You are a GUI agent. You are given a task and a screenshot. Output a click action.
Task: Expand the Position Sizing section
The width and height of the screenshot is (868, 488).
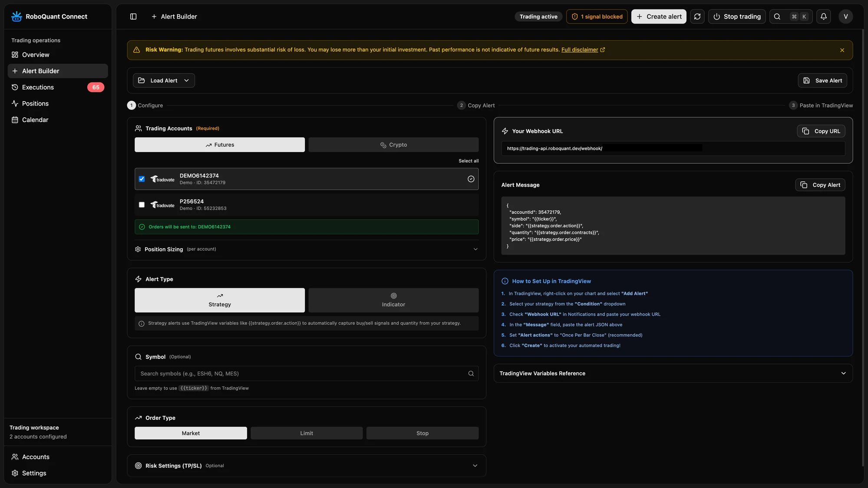(307, 249)
